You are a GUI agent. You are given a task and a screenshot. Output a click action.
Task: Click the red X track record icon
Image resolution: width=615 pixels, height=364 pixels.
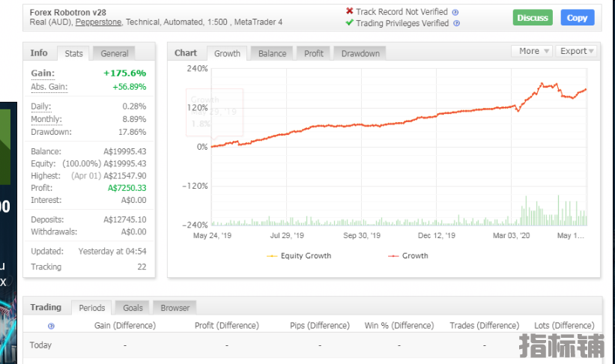click(x=349, y=11)
